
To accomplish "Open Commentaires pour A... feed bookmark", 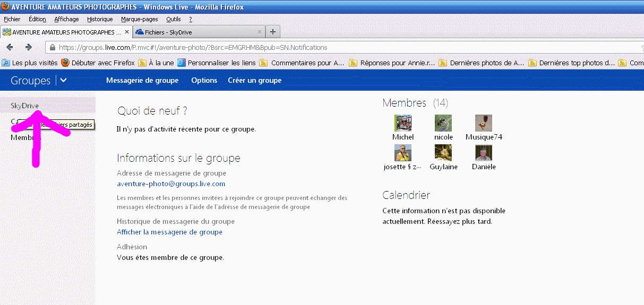I will click(302, 63).
